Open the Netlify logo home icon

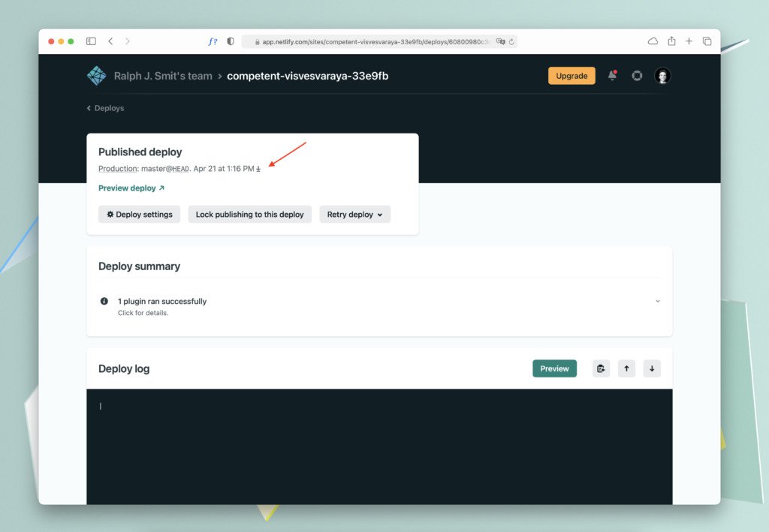[x=96, y=75]
